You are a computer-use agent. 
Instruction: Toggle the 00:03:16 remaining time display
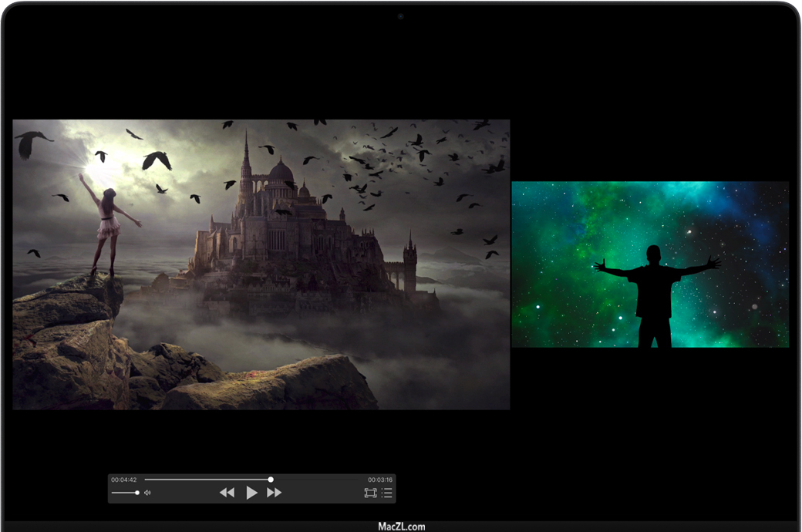tap(379, 480)
